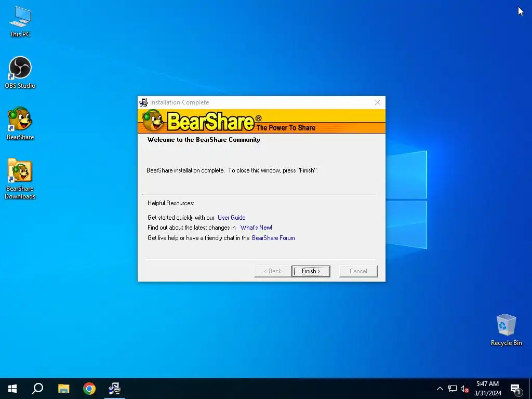The width and height of the screenshot is (532, 399).
Task: Open the User Guide link
Action: [231, 218]
